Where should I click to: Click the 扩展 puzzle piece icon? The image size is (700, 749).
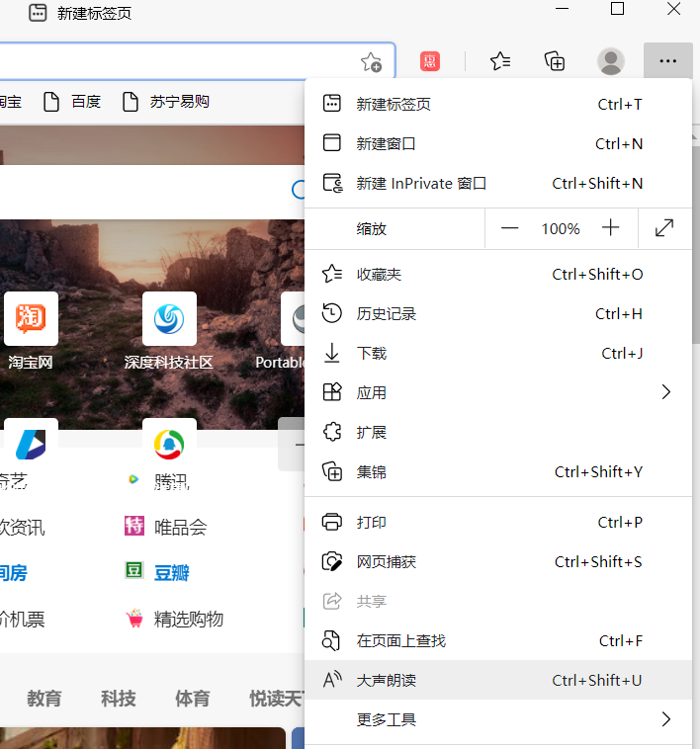331,432
